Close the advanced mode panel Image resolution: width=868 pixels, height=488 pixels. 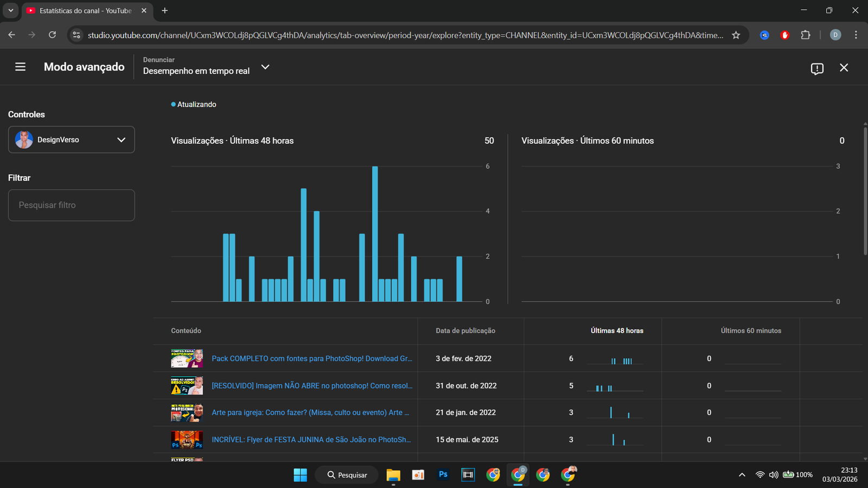(844, 68)
